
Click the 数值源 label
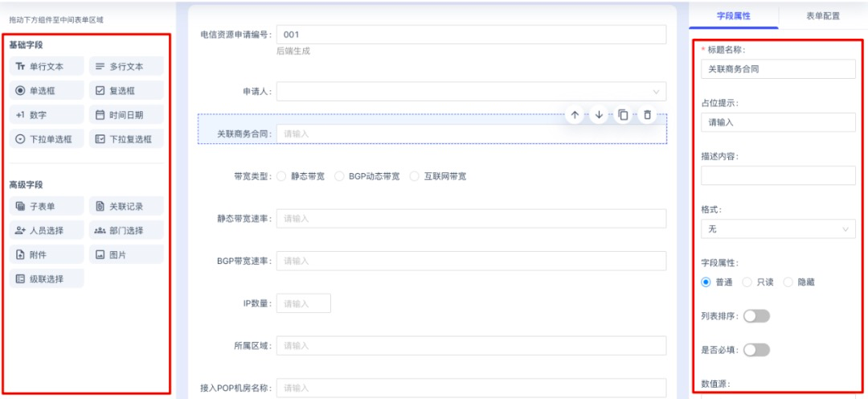[x=714, y=384]
